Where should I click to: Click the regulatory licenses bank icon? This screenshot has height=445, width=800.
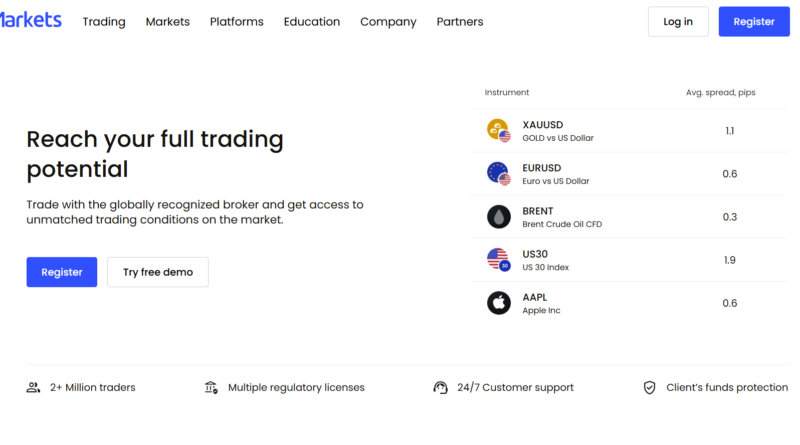(x=211, y=387)
